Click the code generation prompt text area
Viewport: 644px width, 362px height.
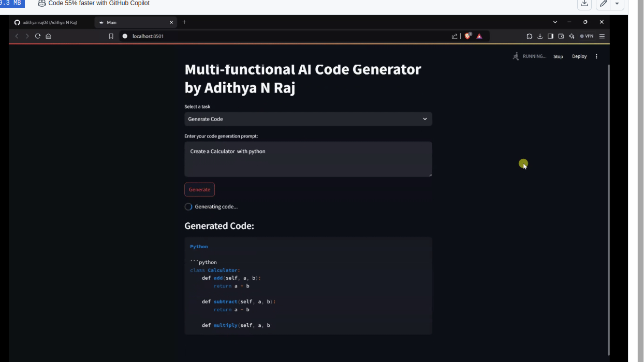coord(308,159)
